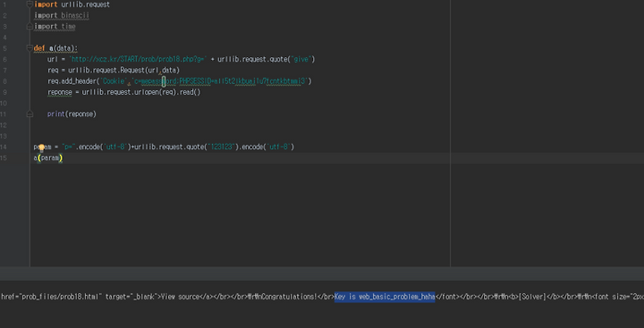Screen dimensions: 644x328
Task: Collapse the def a(data) function fold marker
Action: click(x=30, y=48)
